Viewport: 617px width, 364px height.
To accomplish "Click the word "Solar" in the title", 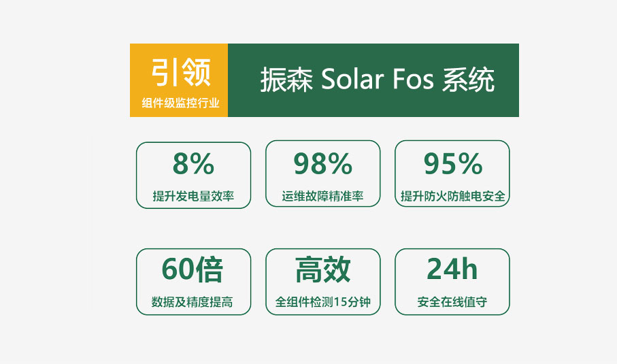I will (x=350, y=80).
